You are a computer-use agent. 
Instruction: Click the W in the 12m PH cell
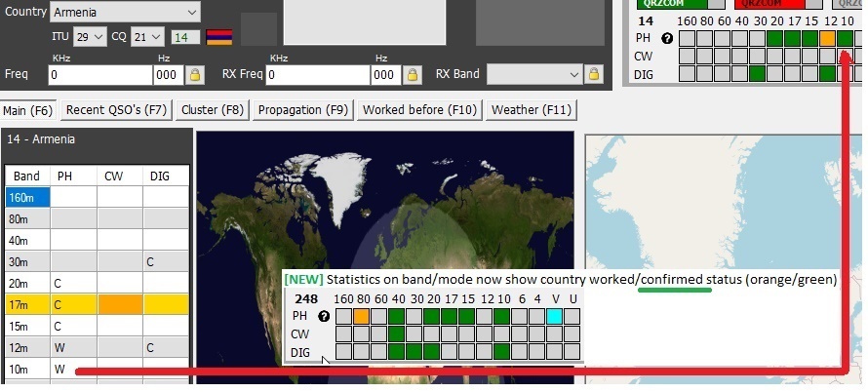click(x=59, y=348)
